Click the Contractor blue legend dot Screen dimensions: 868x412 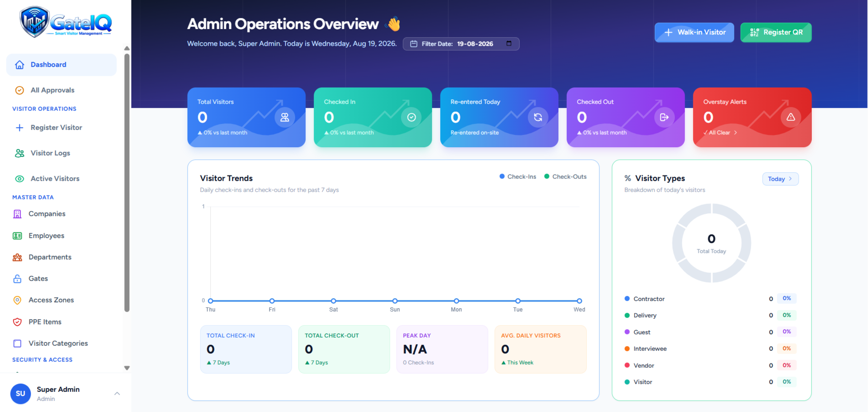pyautogui.click(x=627, y=299)
